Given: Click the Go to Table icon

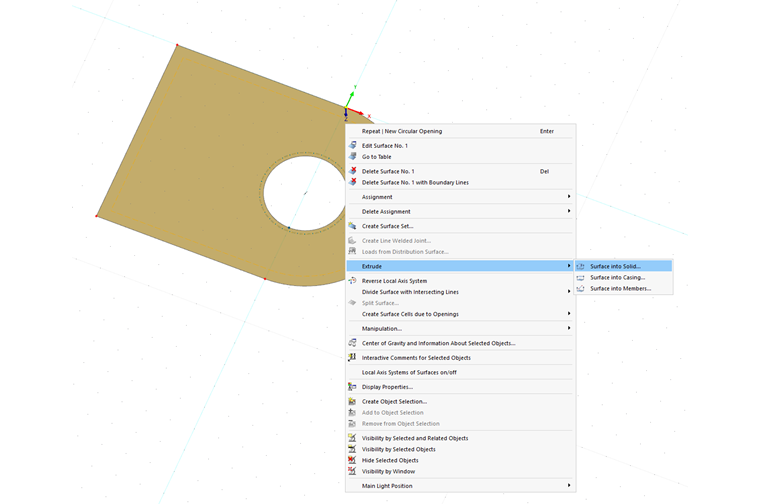Looking at the screenshot, I should pos(353,157).
